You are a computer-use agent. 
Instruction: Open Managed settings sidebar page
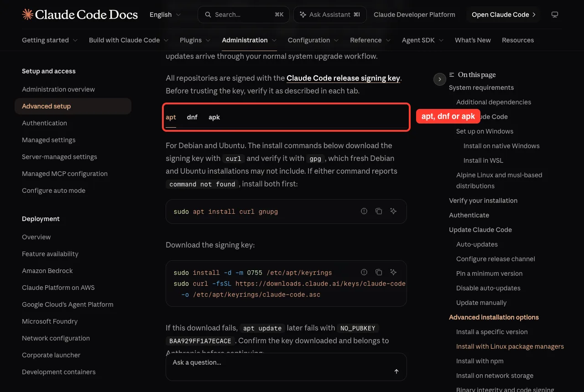49,140
